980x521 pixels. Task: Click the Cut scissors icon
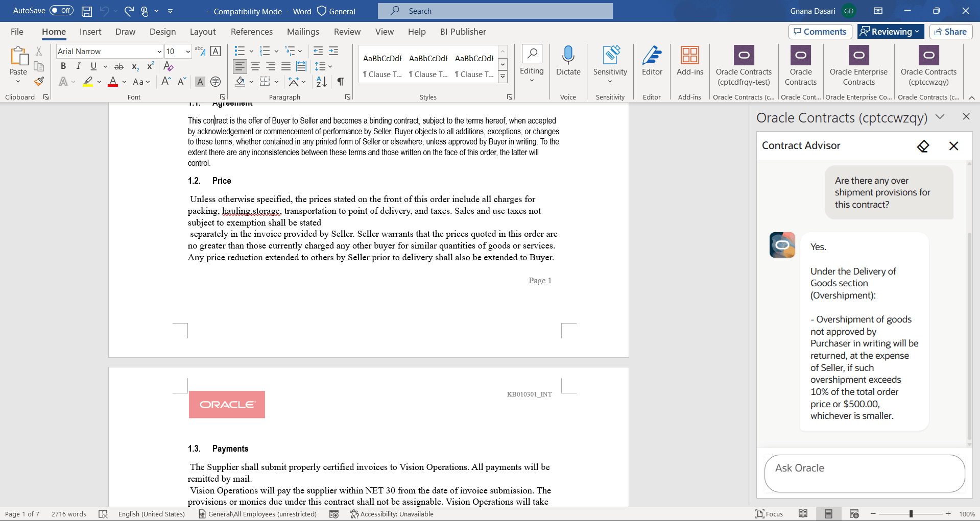(x=39, y=51)
